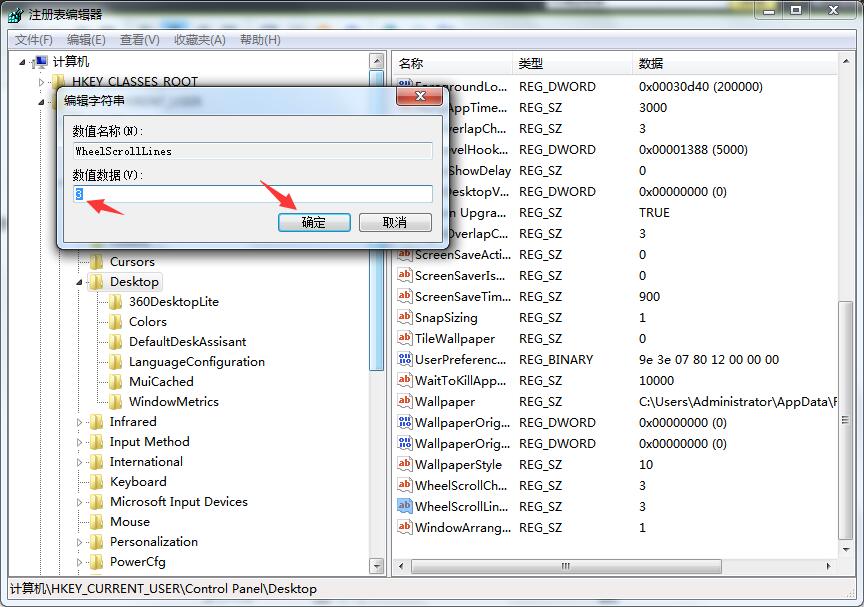Click the 360DesktopLite folder icon

click(116, 301)
